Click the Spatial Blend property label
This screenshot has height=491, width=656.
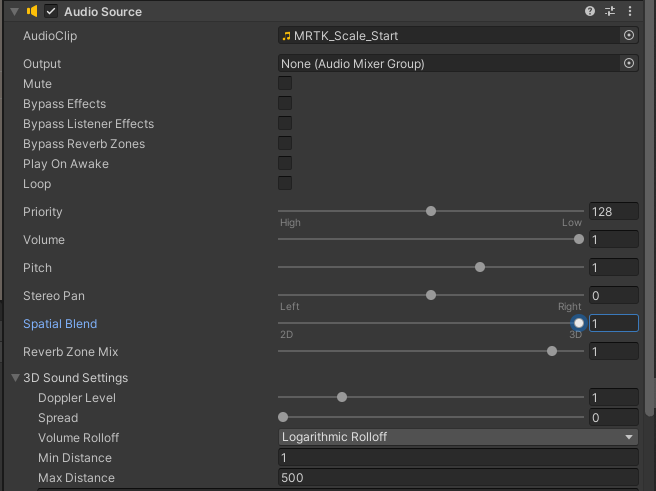(60, 324)
